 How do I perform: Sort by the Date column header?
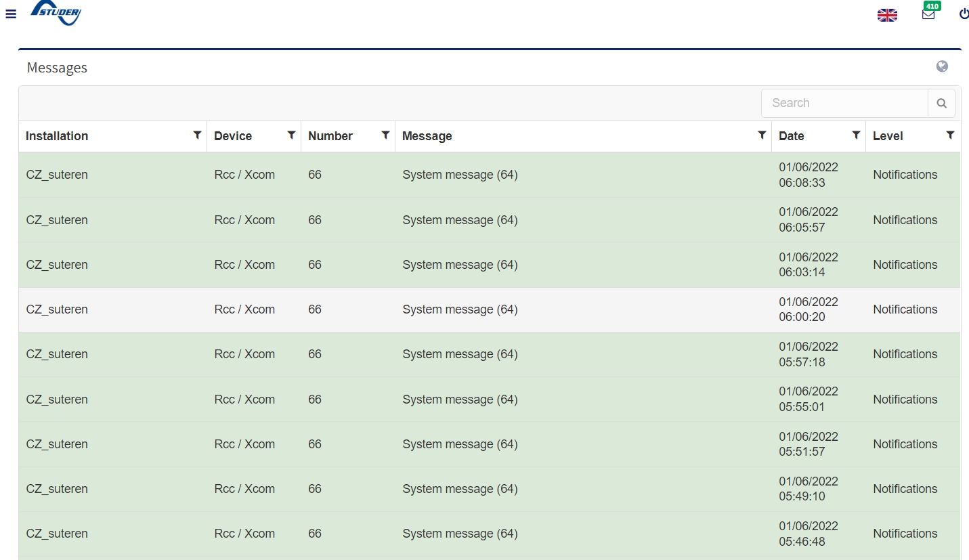tap(791, 136)
